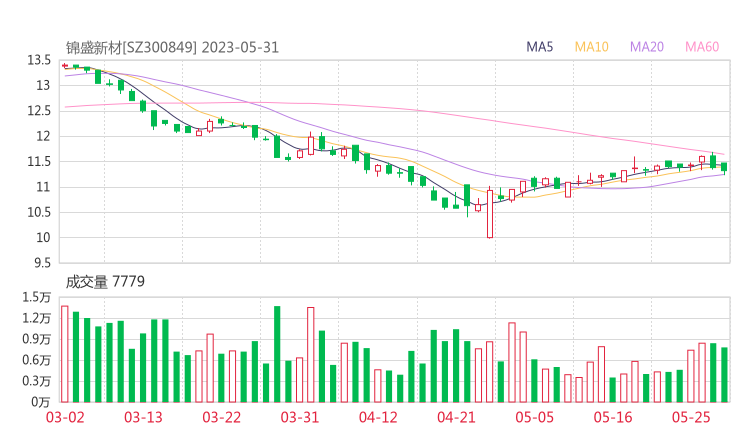Click the 05-25 date label
The image size is (740, 440).
691,417
